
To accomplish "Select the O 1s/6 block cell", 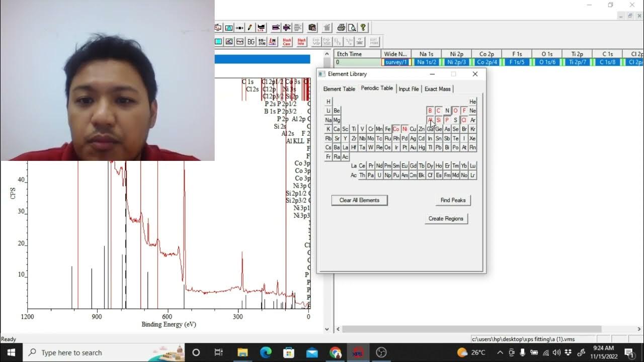I will [547, 62].
